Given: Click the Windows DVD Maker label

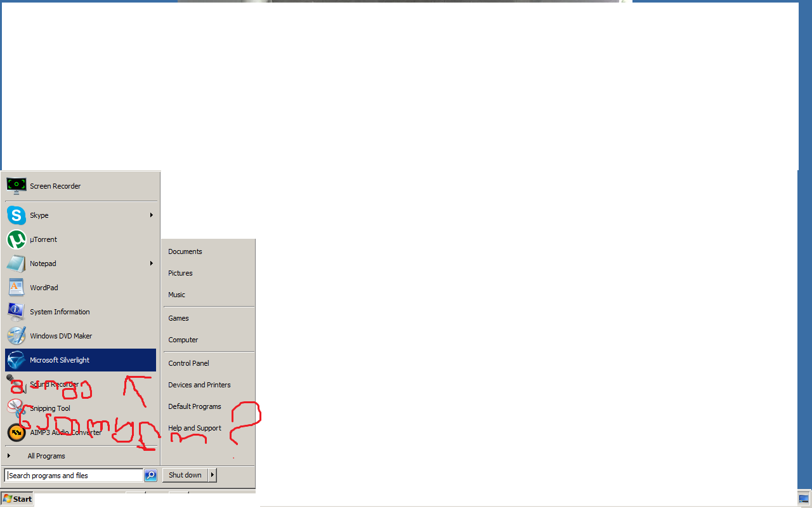Looking at the screenshot, I should coord(61,336).
